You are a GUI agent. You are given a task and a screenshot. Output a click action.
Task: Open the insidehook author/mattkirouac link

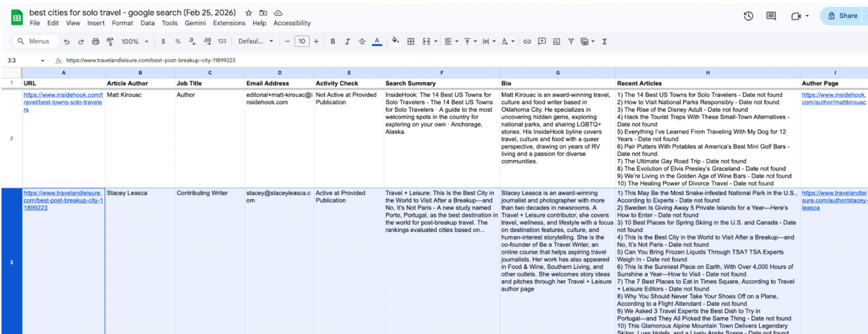tap(834, 98)
